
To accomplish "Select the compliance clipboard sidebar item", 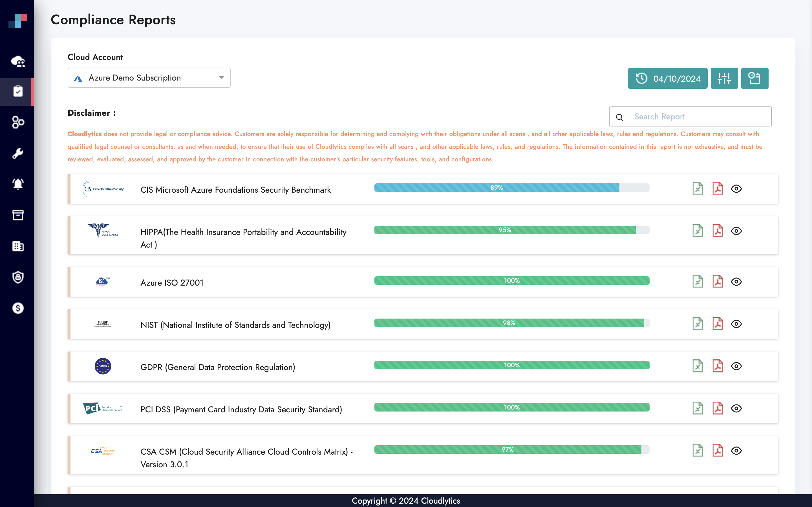I will click(x=17, y=91).
